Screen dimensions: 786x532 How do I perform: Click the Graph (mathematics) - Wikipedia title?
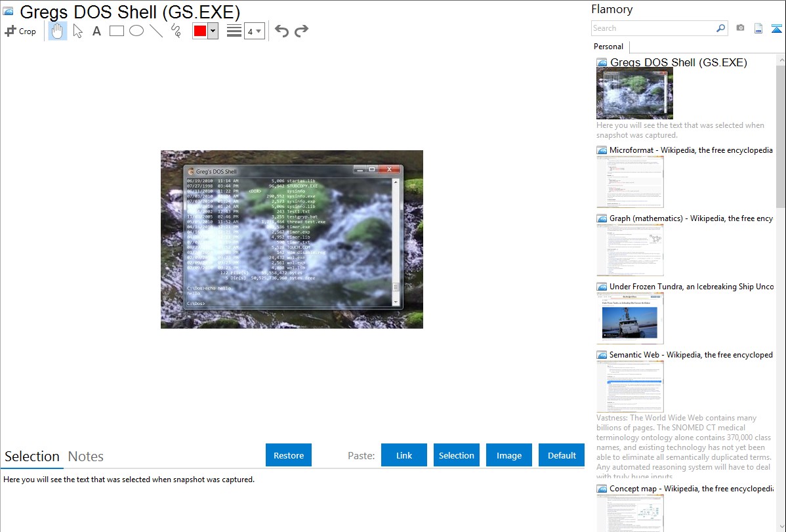691,218
